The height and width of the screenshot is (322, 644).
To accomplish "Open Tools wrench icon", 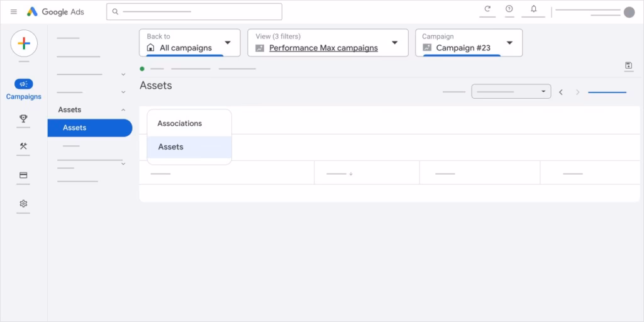I will tap(23, 147).
